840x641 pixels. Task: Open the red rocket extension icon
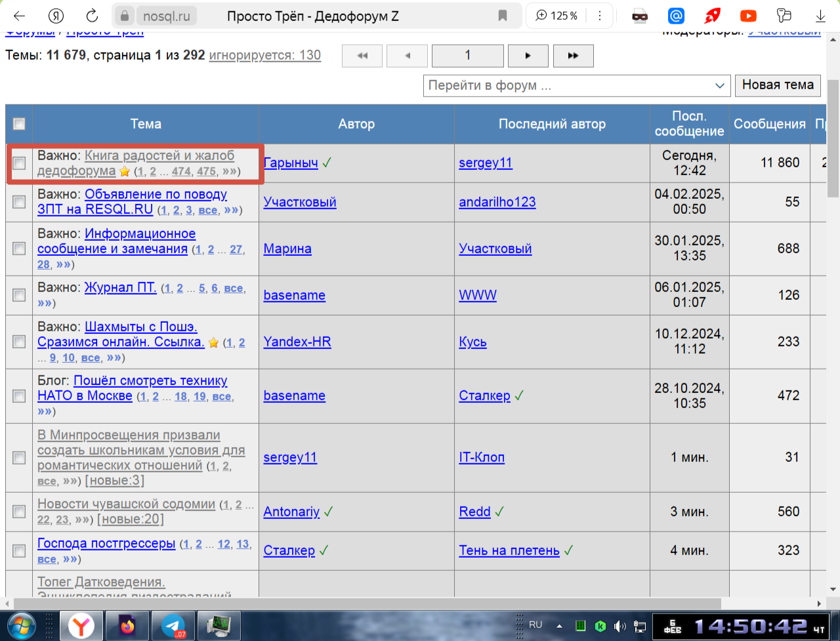pos(712,16)
